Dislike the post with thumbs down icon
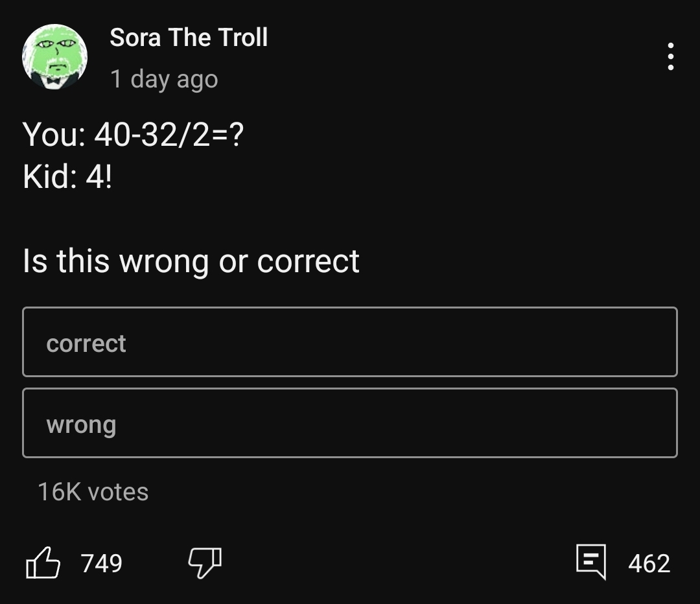700x604 pixels. (x=204, y=562)
